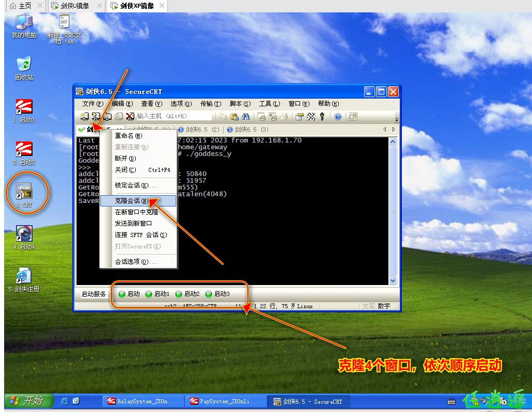Click Internet Explorer quick launch icon in taskbar

click(64, 401)
